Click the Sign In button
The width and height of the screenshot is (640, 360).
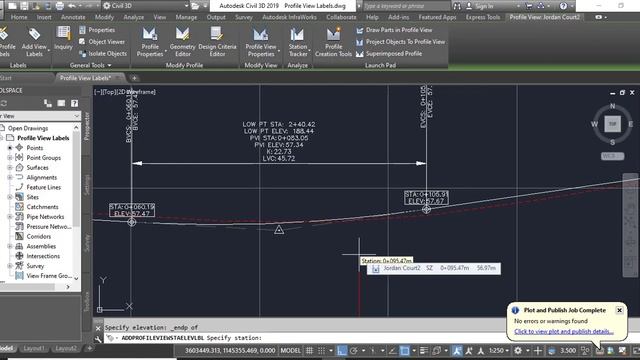(480, 6)
